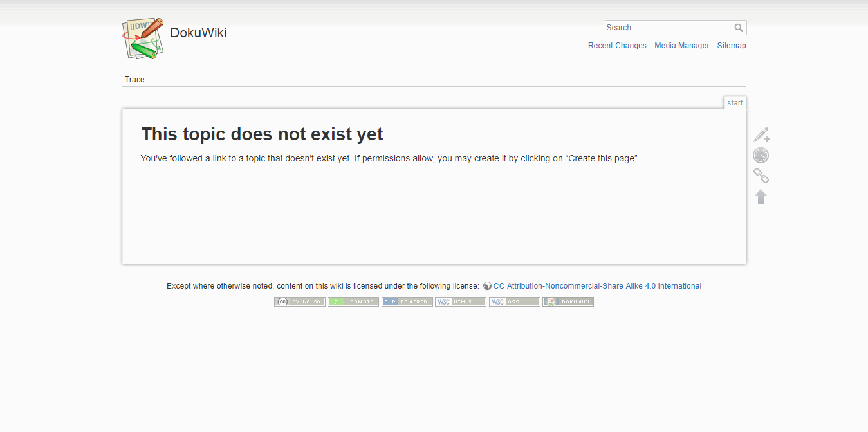Show Backlinks chain icon
868x432 pixels.
761,176
